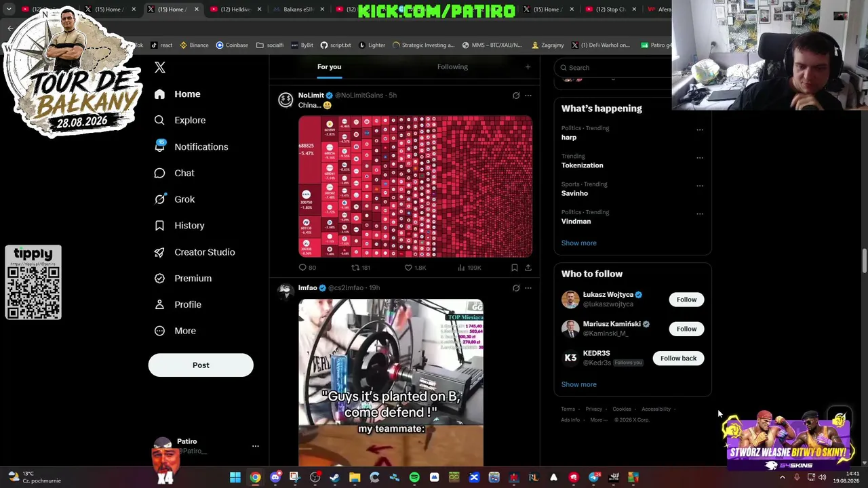Show hidden system tray icons

[x=782, y=477]
